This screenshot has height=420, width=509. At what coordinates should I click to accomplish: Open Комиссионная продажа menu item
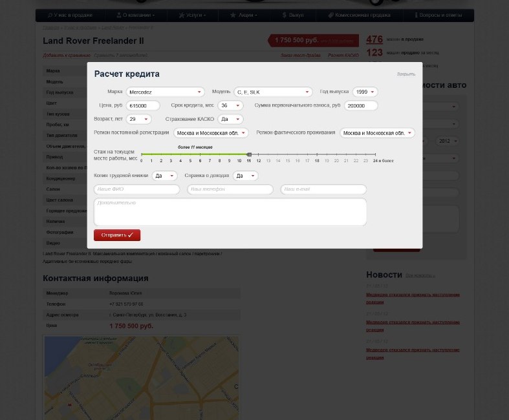pyautogui.click(x=360, y=16)
